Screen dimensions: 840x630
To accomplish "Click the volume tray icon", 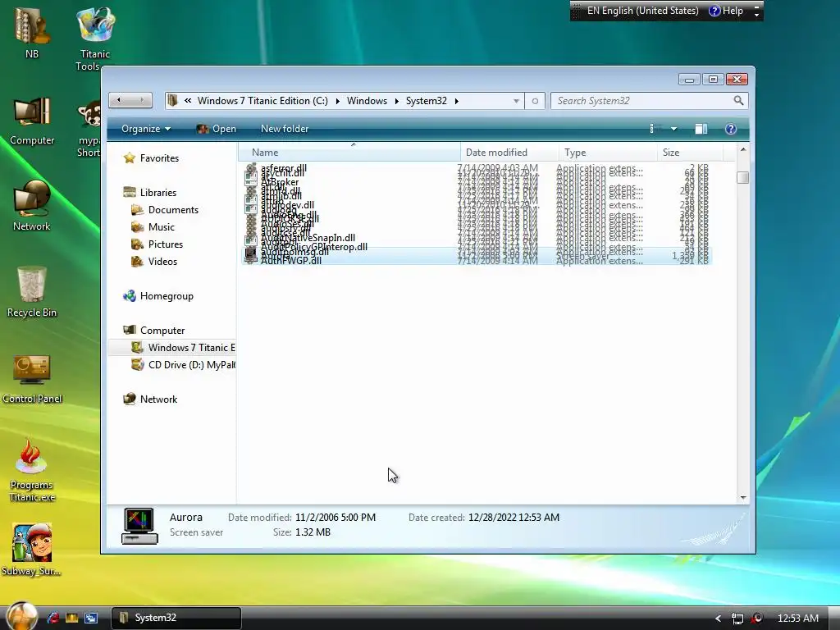I will [x=756, y=619].
